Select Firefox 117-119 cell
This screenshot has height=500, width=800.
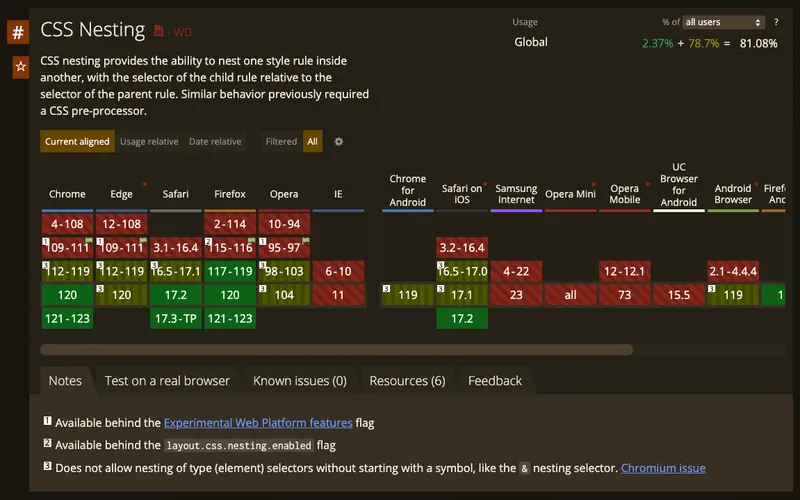pyautogui.click(x=230, y=271)
